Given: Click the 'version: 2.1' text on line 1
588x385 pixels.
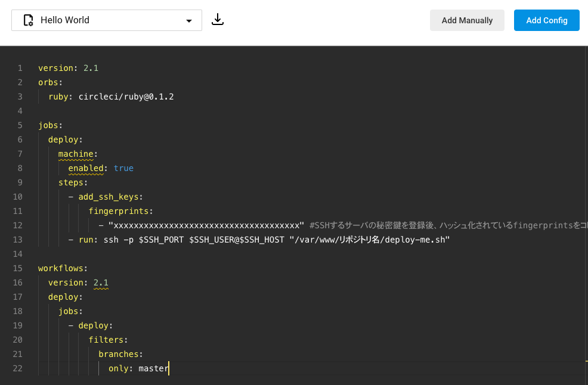Looking at the screenshot, I should 68,68.
